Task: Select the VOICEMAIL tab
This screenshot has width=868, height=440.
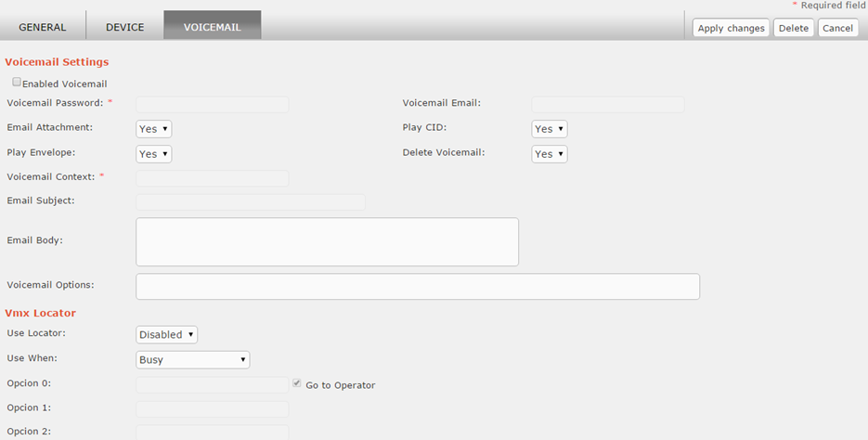Action: pos(213,27)
